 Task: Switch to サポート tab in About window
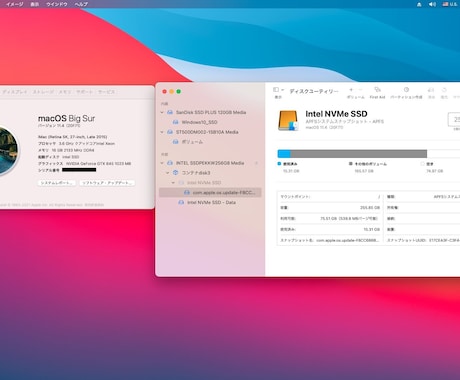click(x=84, y=92)
